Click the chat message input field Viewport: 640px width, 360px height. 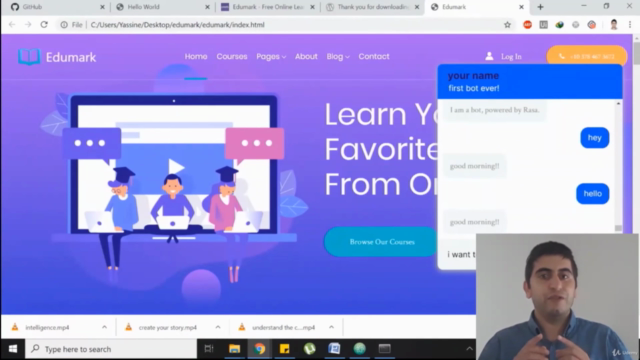click(x=457, y=254)
